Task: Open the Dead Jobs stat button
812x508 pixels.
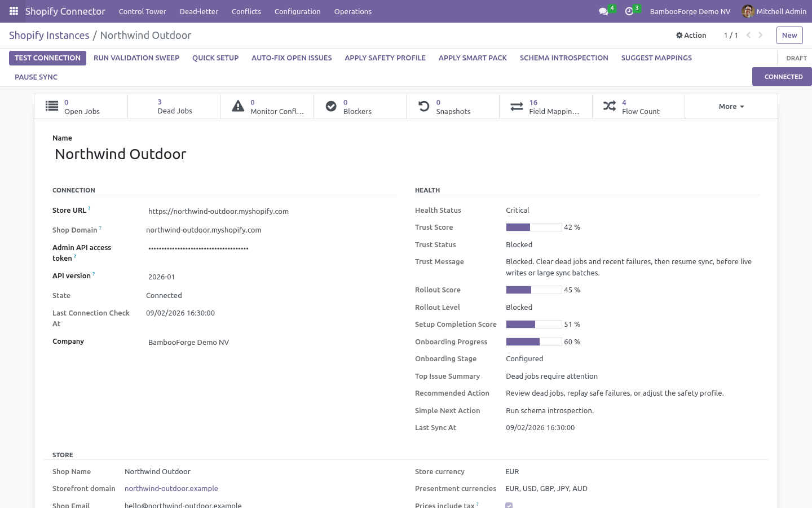Action: pyautogui.click(x=174, y=106)
